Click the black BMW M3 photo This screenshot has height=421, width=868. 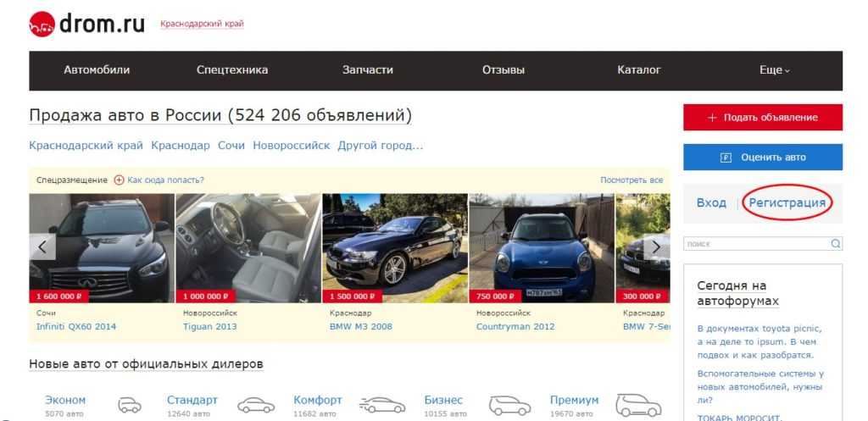click(x=395, y=248)
